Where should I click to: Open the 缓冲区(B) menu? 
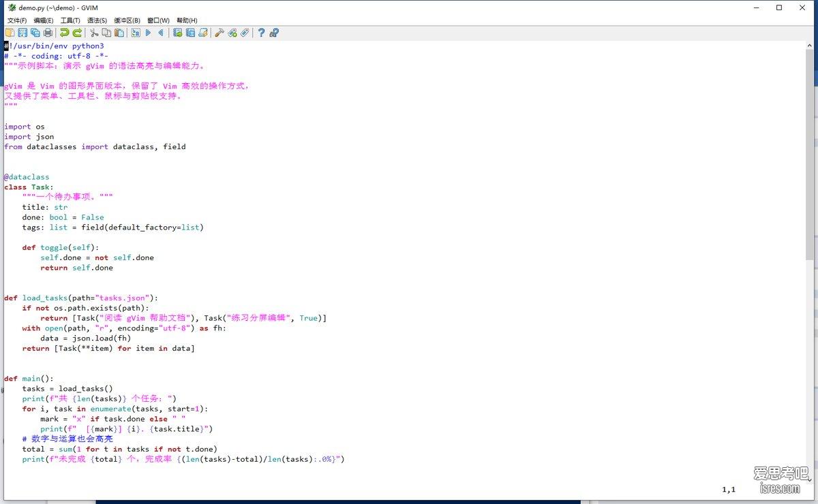click(x=127, y=20)
